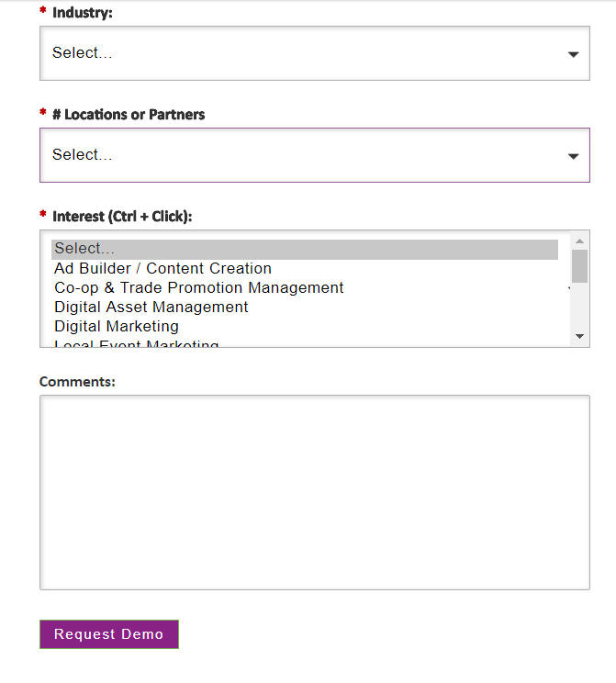Select the 'Select...' entry in Interest list

[304, 249]
